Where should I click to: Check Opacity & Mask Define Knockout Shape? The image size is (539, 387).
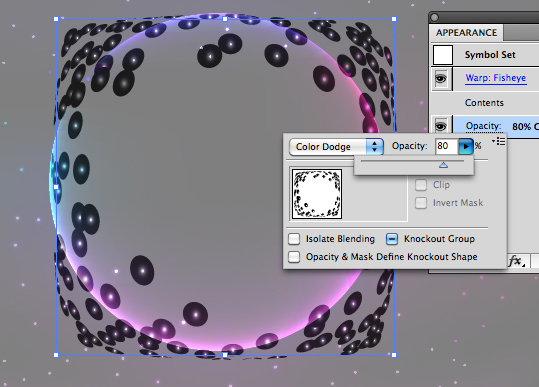pyautogui.click(x=294, y=257)
